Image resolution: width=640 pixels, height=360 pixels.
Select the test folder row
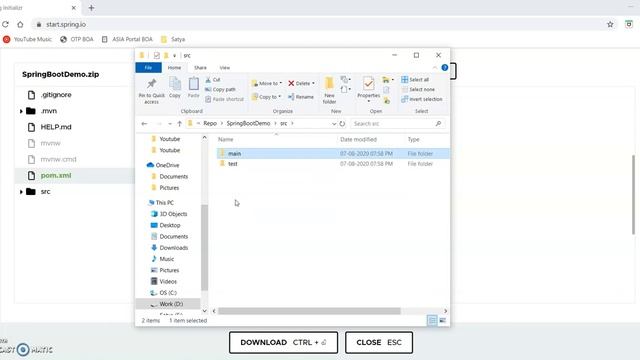tap(333, 164)
